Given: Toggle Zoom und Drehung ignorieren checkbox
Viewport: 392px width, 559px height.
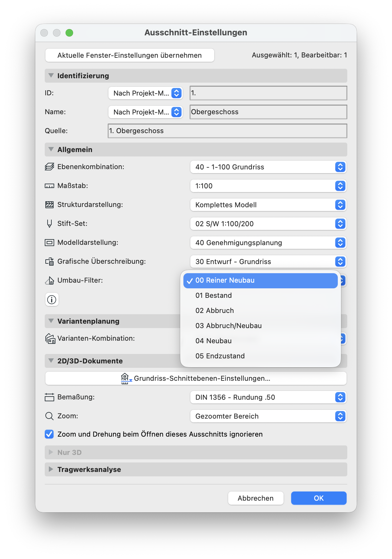Looking at the screenshot, I should pos(49,434).
